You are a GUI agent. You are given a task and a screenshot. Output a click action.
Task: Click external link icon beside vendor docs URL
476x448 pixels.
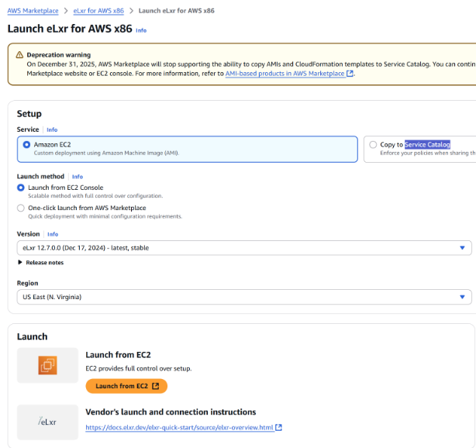tap(279, 428)
